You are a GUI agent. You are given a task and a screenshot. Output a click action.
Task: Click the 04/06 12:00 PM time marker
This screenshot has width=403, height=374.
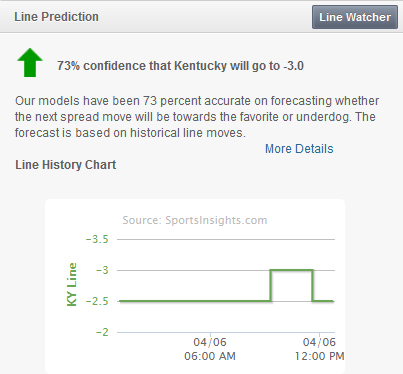coord(319,349)
